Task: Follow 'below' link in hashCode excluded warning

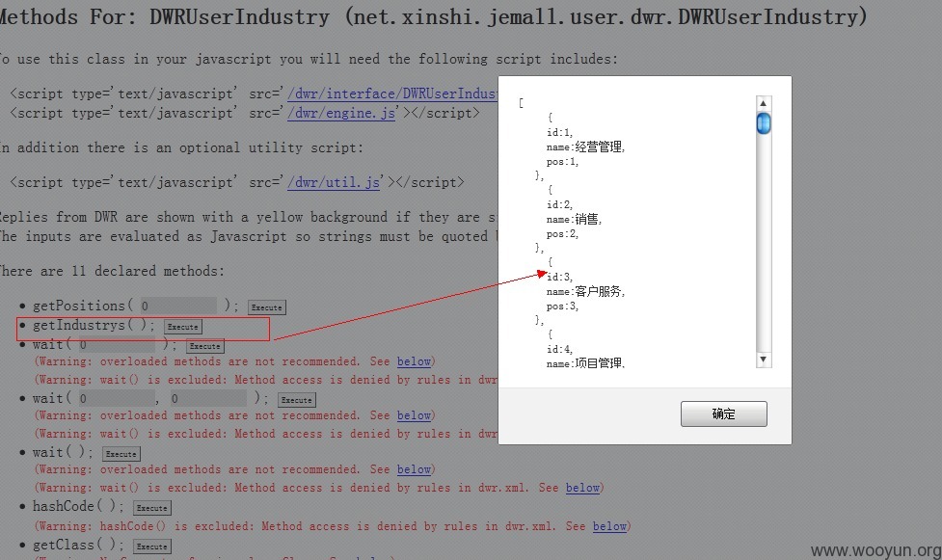Action: [609, 526]
